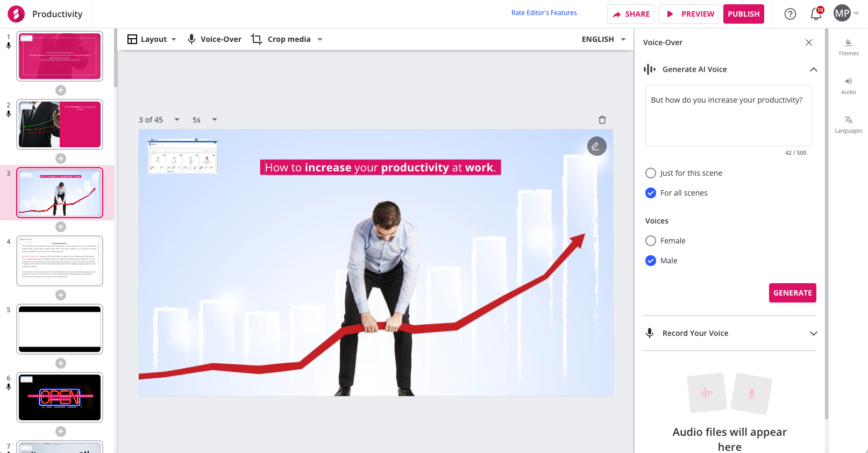The height and width of the screenshot is (453, 868).
Task: Open notifications bell icon
Action: (x=816, y=14)
